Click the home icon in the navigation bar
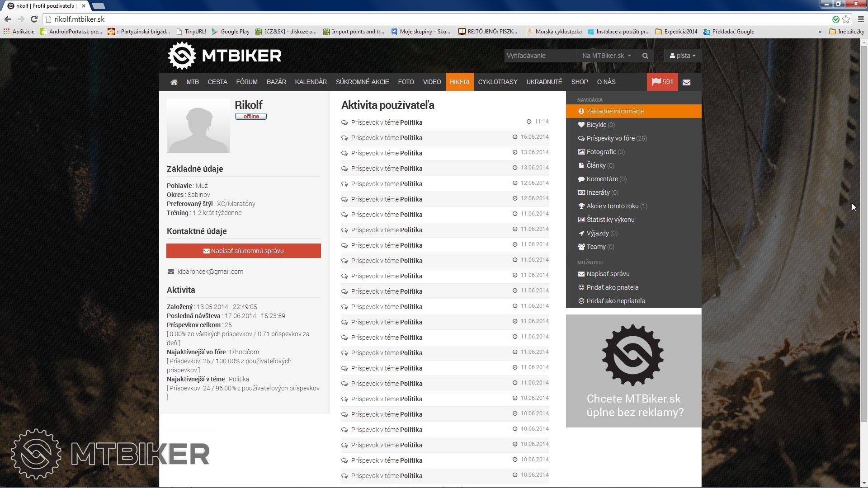The width and height of the screenshot is (868, 488). tap(174, 82)
